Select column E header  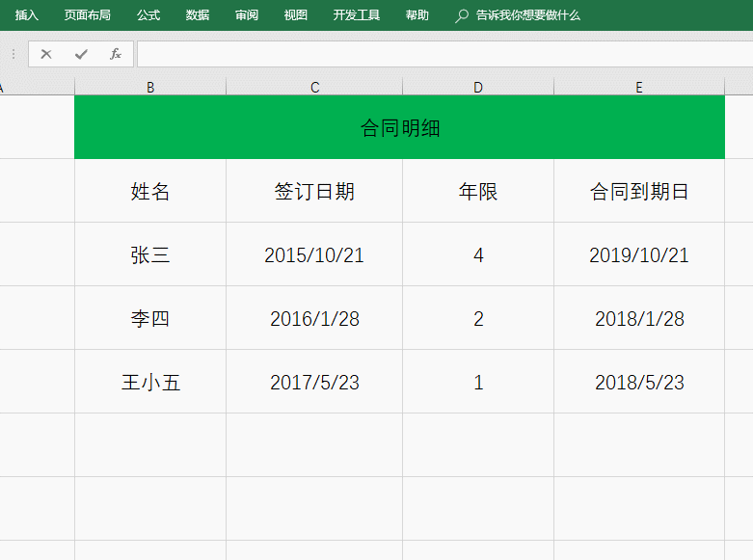click(639, 87)
